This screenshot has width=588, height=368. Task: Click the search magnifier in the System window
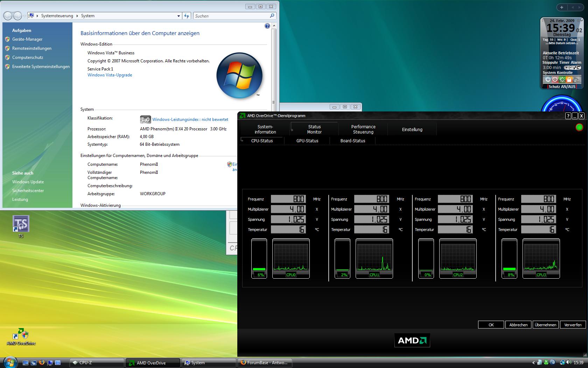272,16
